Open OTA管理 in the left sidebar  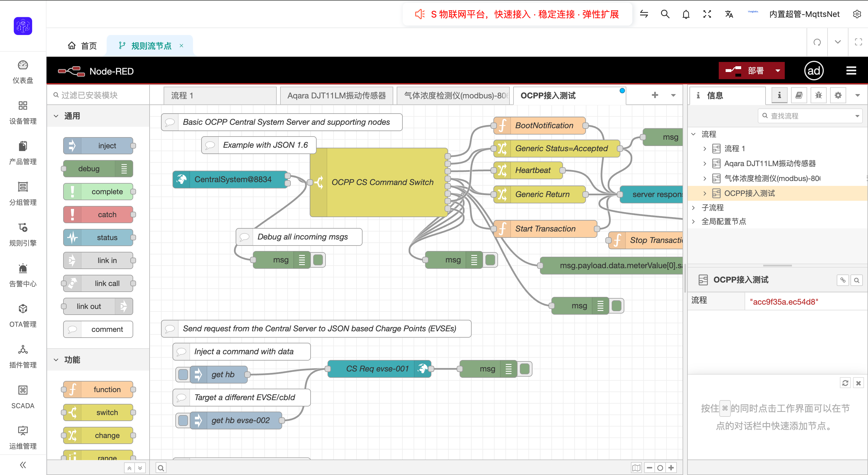pos(23,316)
